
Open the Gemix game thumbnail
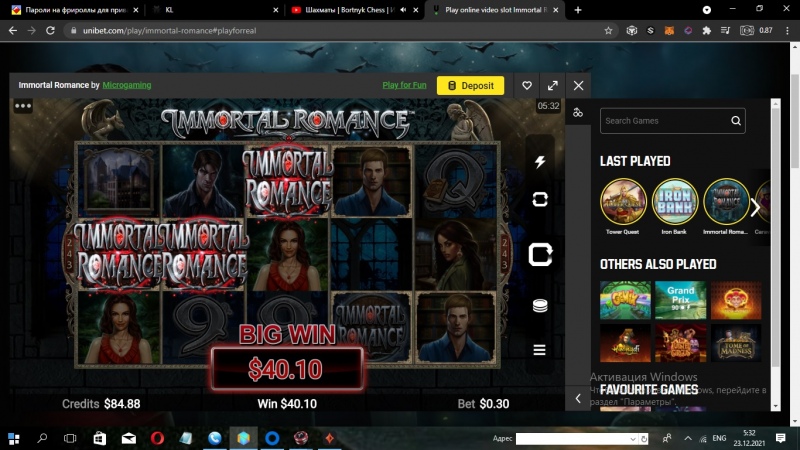[x=625, y=300]
